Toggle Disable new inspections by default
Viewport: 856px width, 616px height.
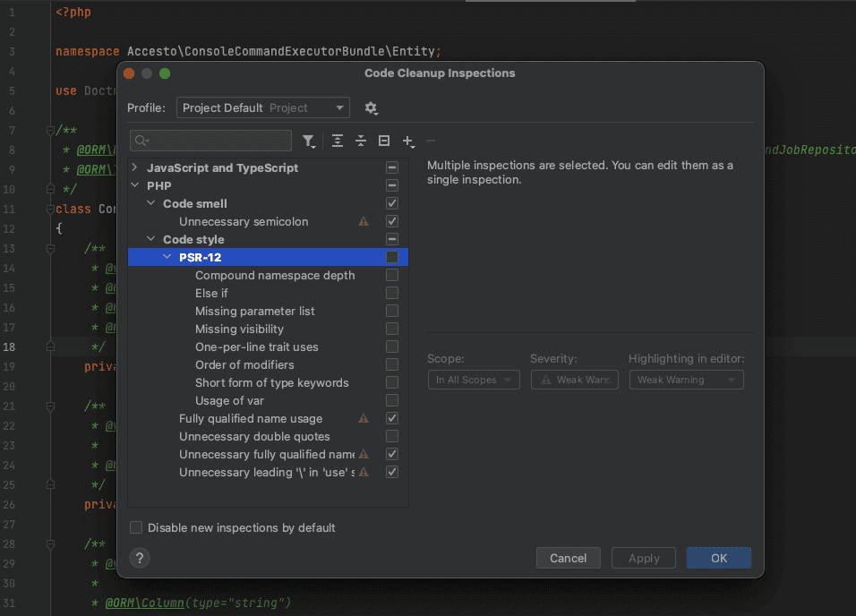click(x=136, y=527)
